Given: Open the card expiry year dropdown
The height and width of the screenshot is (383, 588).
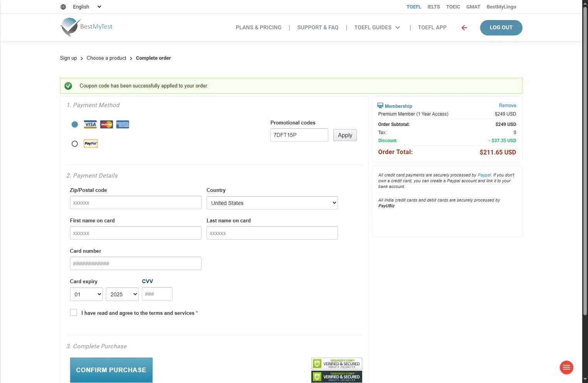Looking at the screenshot, I should 122,294.
